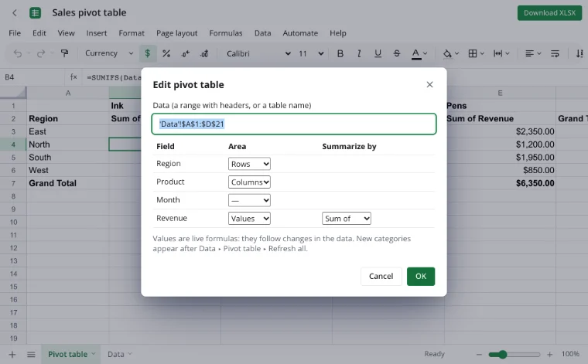
Task: Click the text wrapping icon
Action: click(555, 53)
